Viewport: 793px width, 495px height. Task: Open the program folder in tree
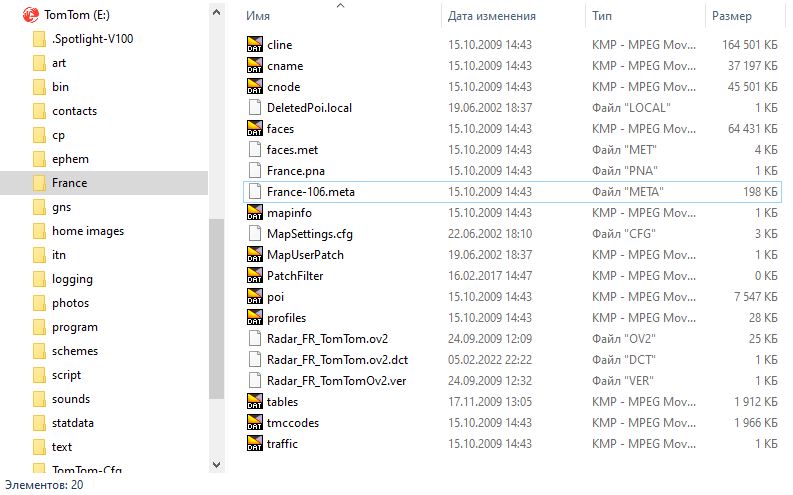pyautogui.click(x=75, y=327)
